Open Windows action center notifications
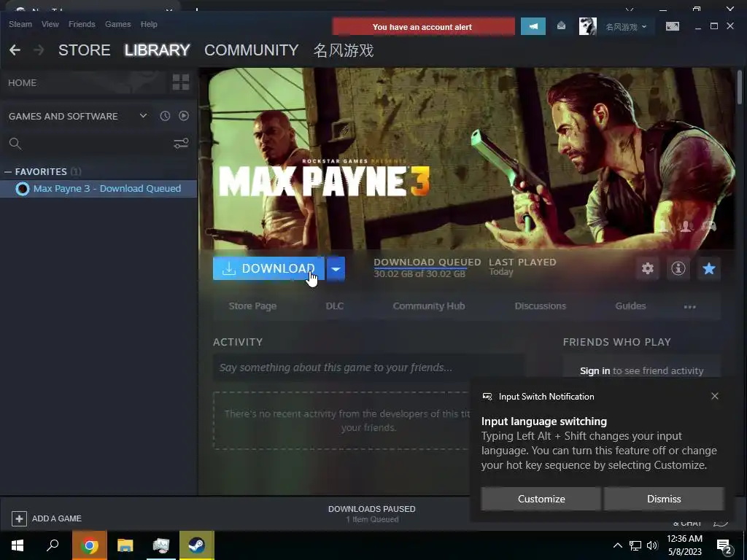The width and height of the screenshot is (747, 560). (x=724, y=545)
